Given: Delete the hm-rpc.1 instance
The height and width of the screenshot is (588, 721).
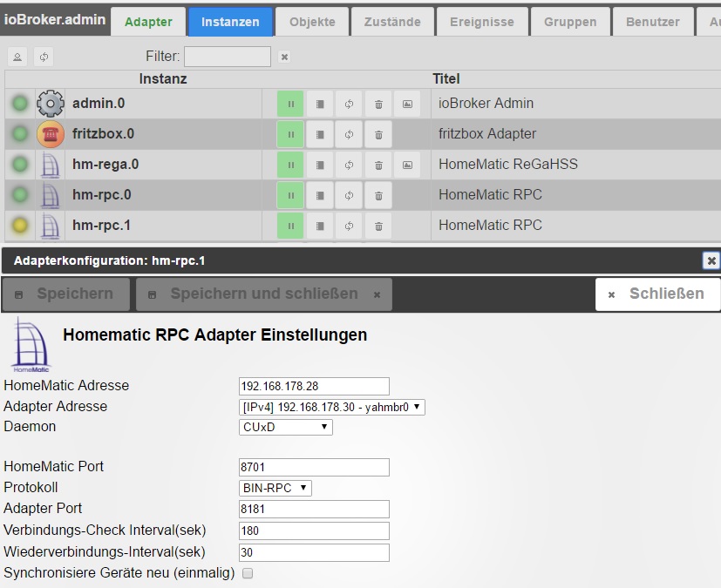Looking at the screenshot, I should click(378, 226).
